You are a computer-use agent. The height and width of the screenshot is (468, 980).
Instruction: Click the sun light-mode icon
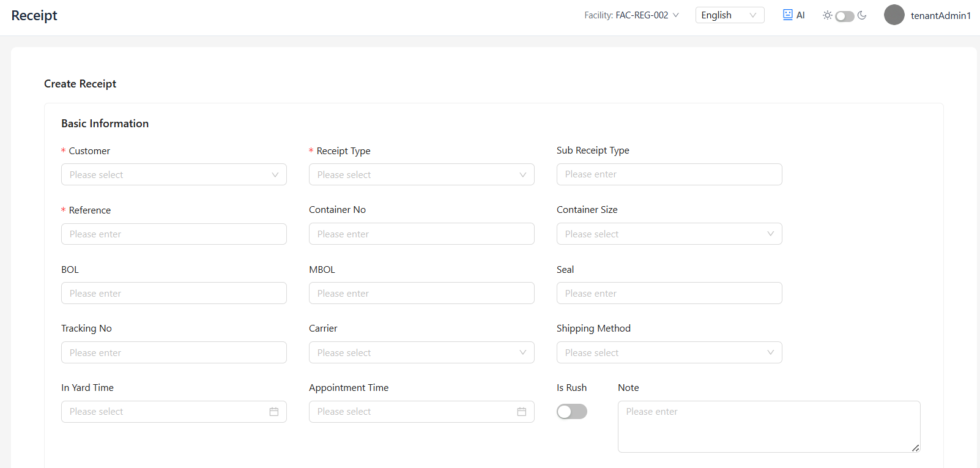pos(827,15)
